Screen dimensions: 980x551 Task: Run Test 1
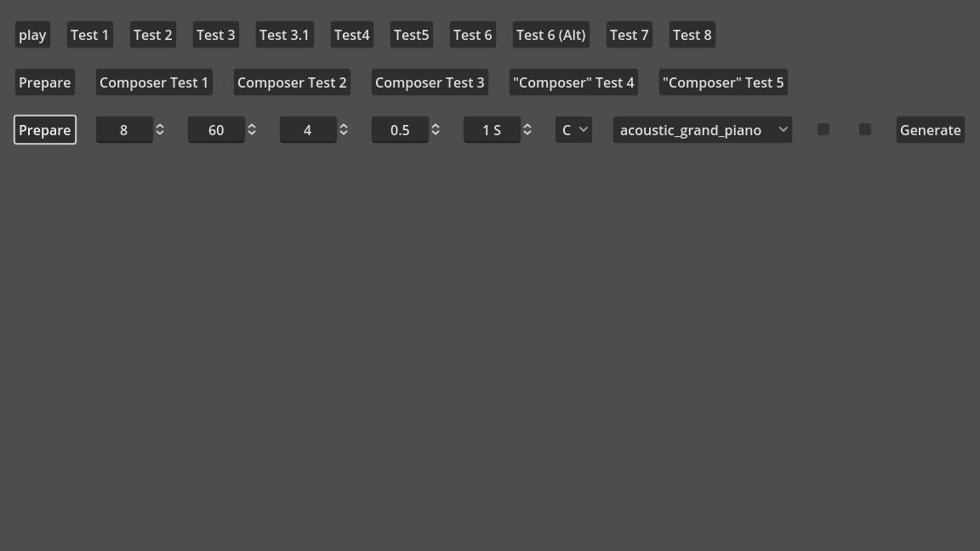click(90, 35)
